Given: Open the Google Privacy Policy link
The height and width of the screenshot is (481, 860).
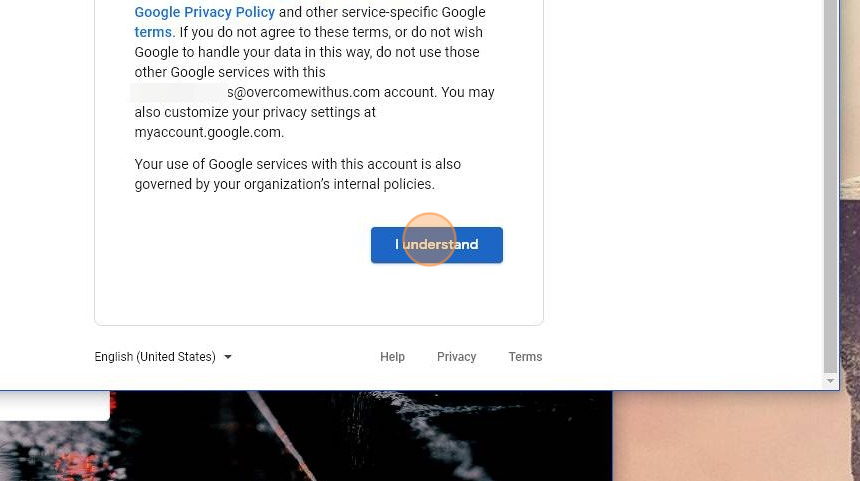Looking at the screenshot, I should point(205,12).
